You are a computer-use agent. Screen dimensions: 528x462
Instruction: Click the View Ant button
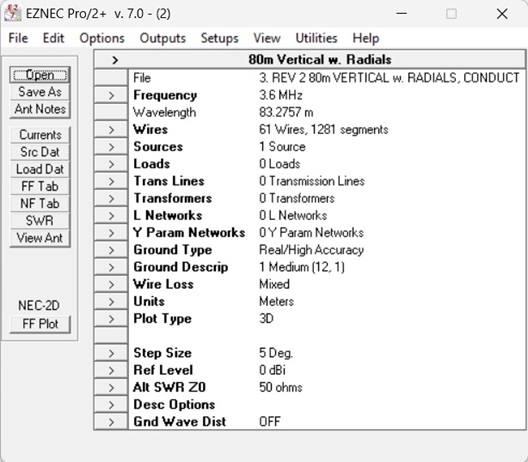tap(40, 238)
